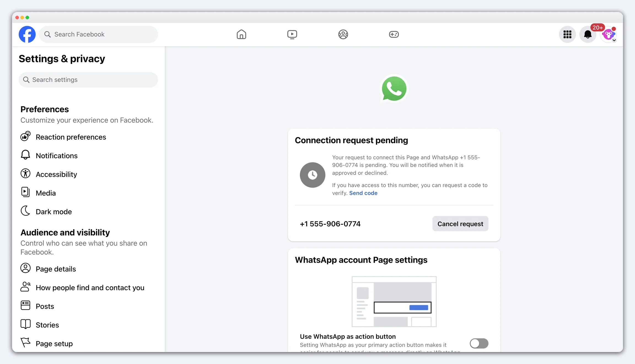Click the phone number +1 555-906-0774 row

330,224
